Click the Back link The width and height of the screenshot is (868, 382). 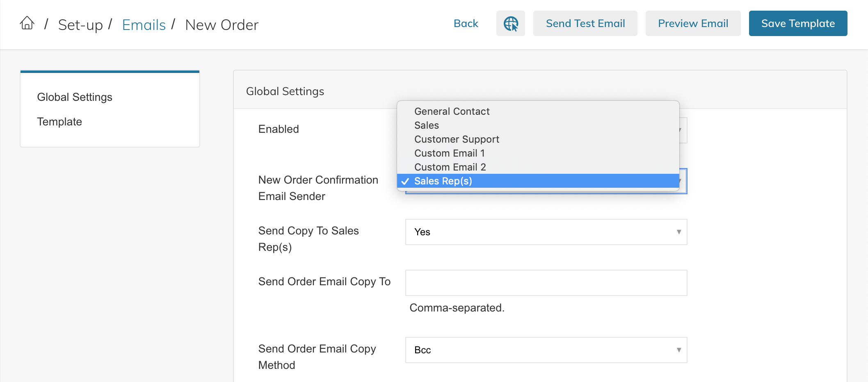466,23
